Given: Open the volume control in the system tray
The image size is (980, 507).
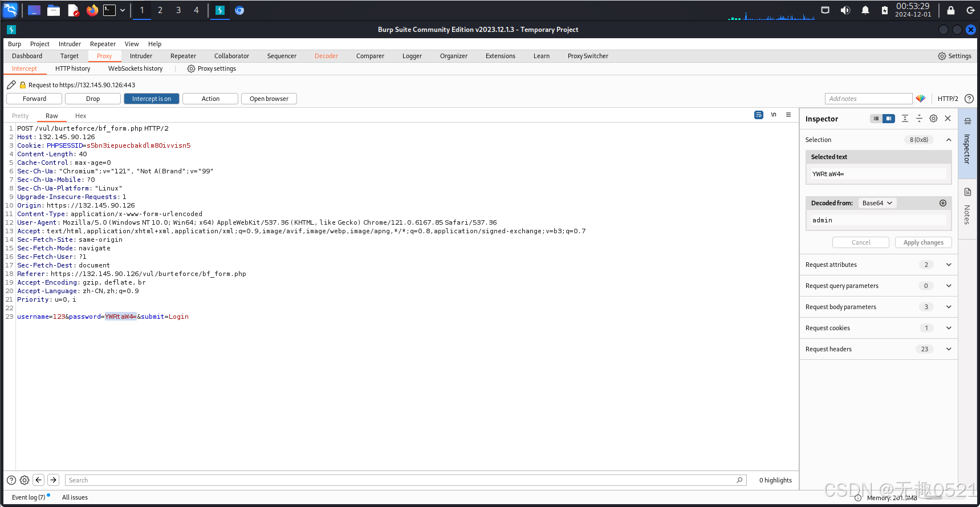Looking at the screenshot, I should coord(845,10).
